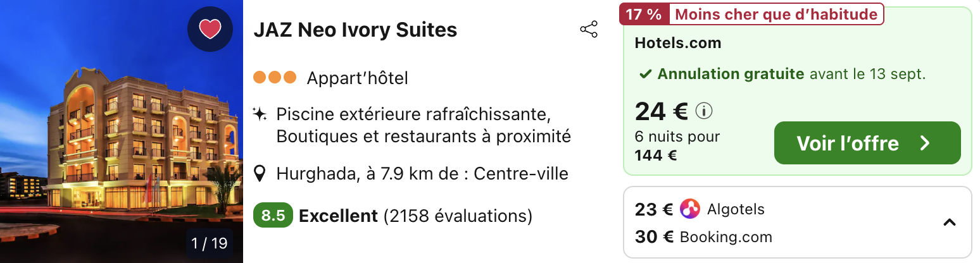The width and height of the screenshot is (980, 263).
Task: Click the Algotels logo icon
Action: (x=690, y=209)
